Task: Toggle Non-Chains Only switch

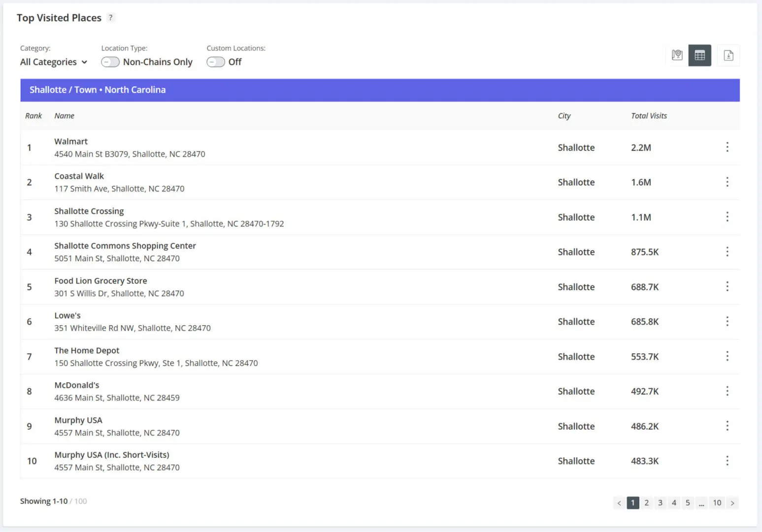Action: (110, 62)
